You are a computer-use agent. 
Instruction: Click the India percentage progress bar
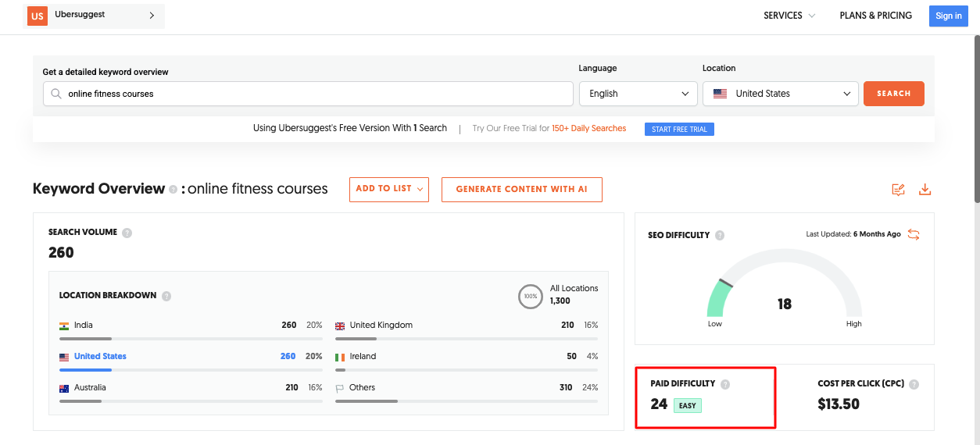pyautogui.click(x=191, y=339)
